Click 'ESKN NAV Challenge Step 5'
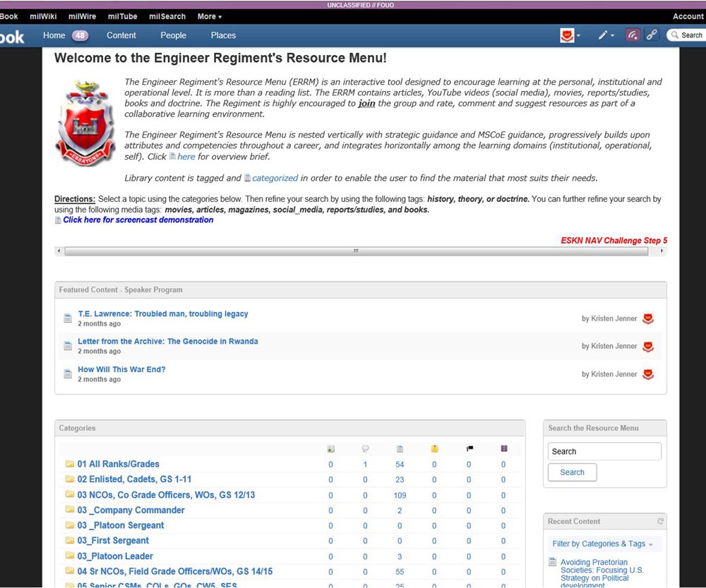Screen dimensions: 706x588 point(614,241)
